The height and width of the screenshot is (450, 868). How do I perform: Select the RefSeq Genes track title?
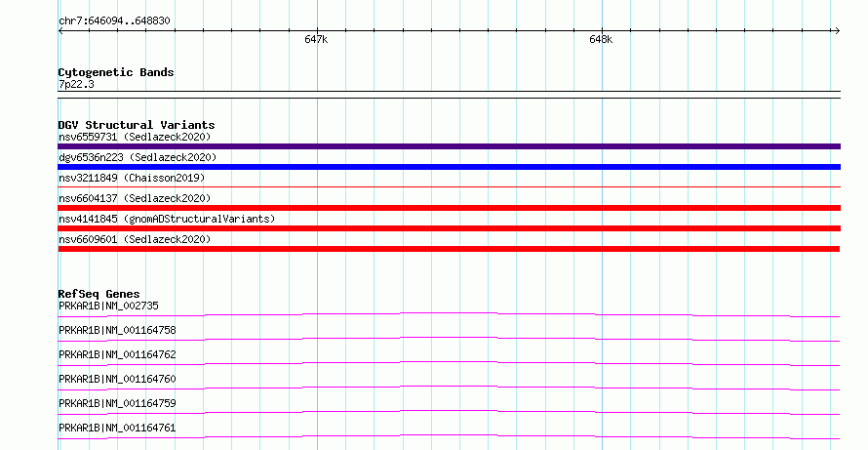click(99, 294)
